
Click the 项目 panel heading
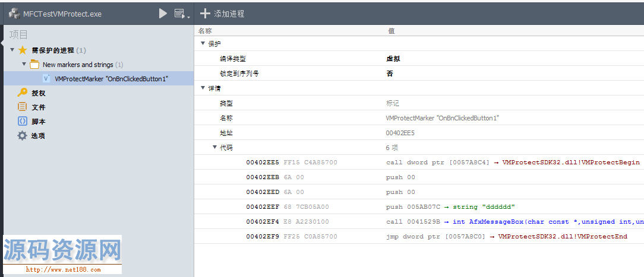(x=18, y=35)
